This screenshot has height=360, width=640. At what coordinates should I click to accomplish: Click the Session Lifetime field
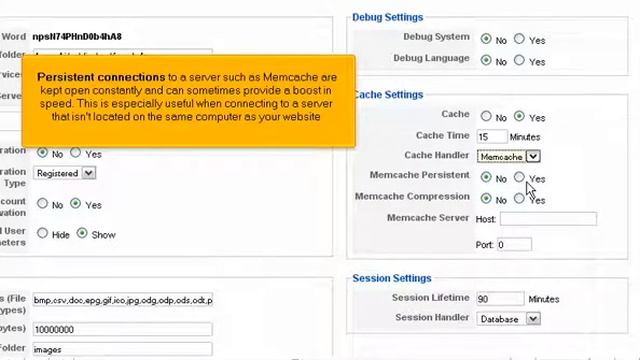point(500,299)
